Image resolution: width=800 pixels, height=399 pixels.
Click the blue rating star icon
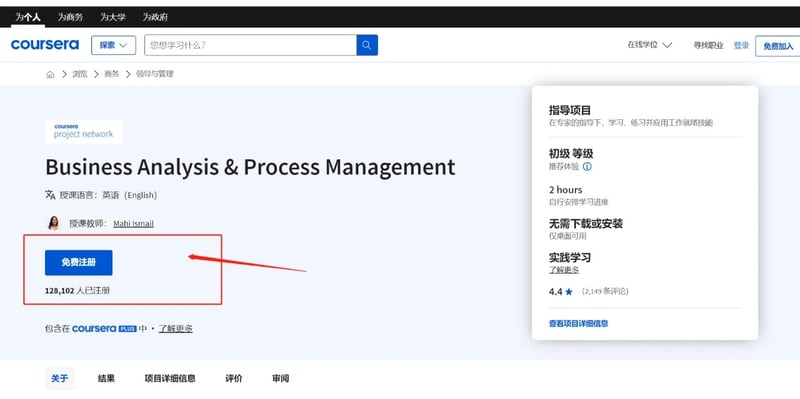click(569, 292)
